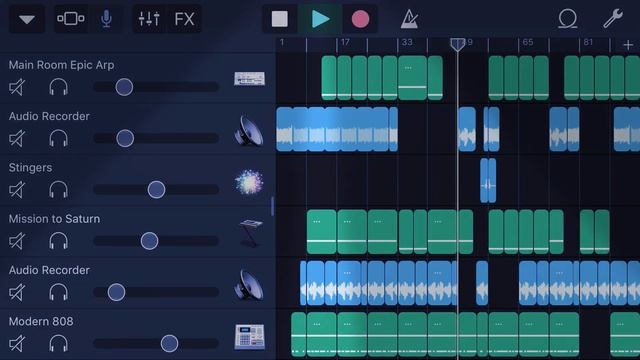Switch to tracks view button
The image size is (640, 360).
(71, 19)
